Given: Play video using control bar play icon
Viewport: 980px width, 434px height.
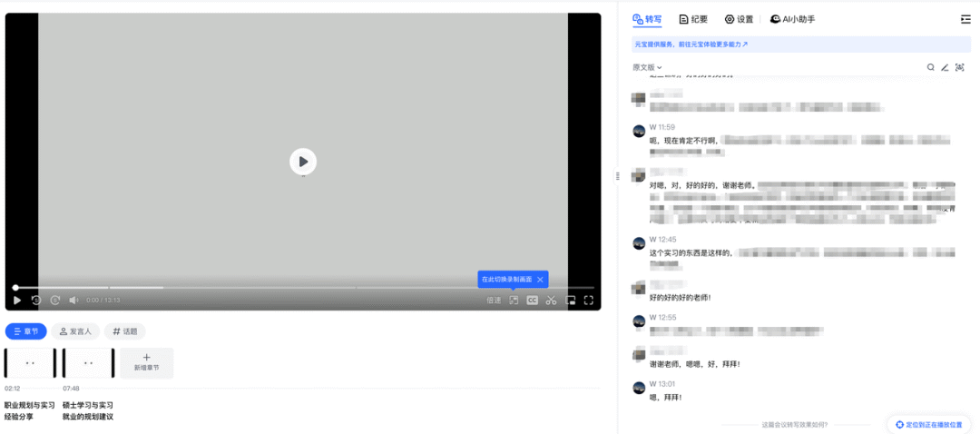Looking at the screenshot, I should point(17,301).
